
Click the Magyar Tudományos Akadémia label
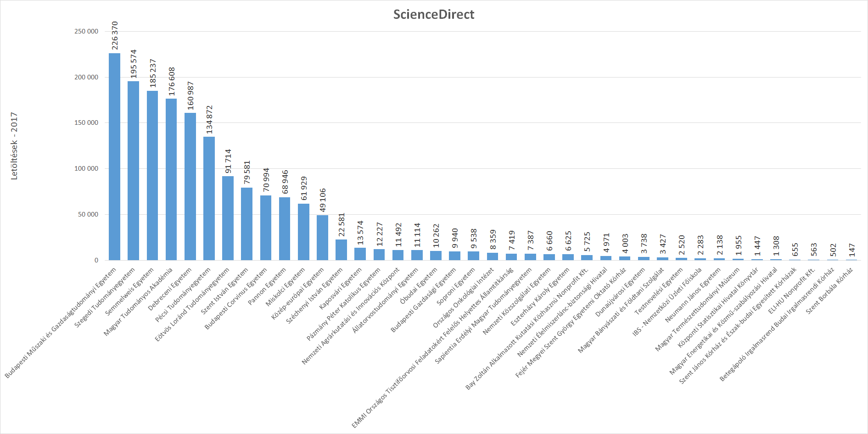139,301
